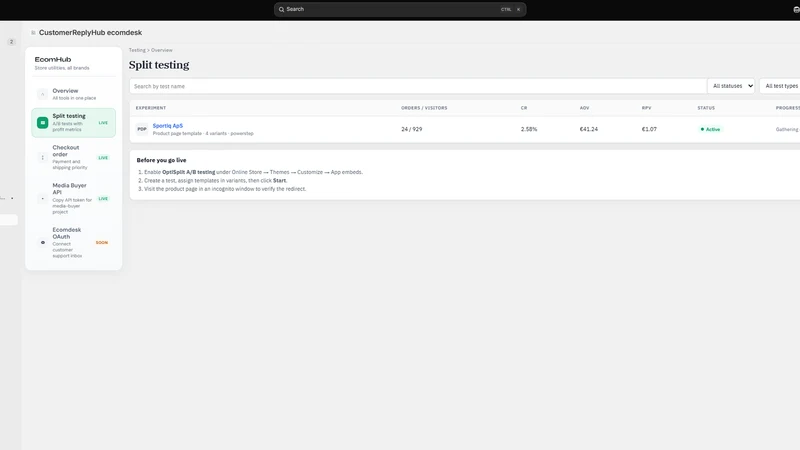
Task: Click the LIVE badge next to Split testing
Action: 103,123
